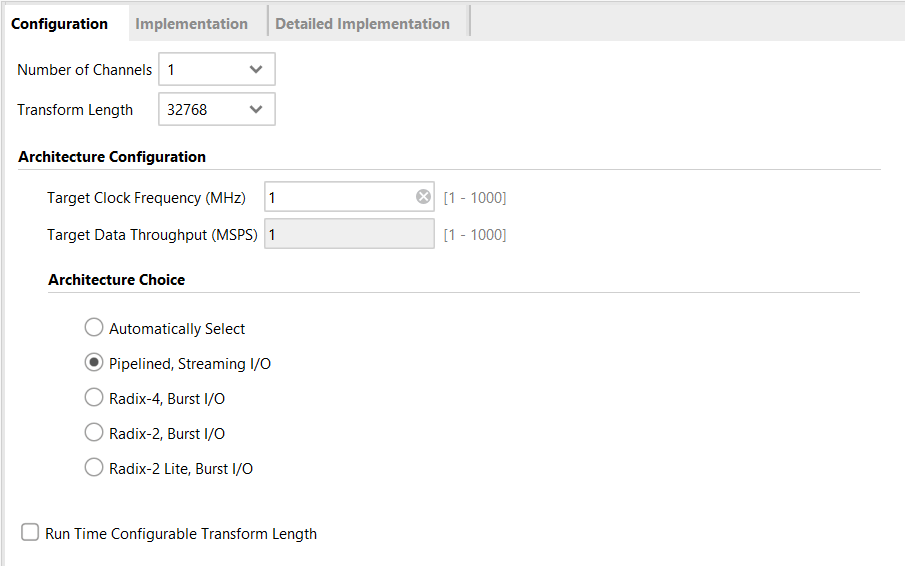This screenshot has height=566, width=905.
Task: Choose Radix-2 Lite, Burst I/O
Action: (94, 467)
